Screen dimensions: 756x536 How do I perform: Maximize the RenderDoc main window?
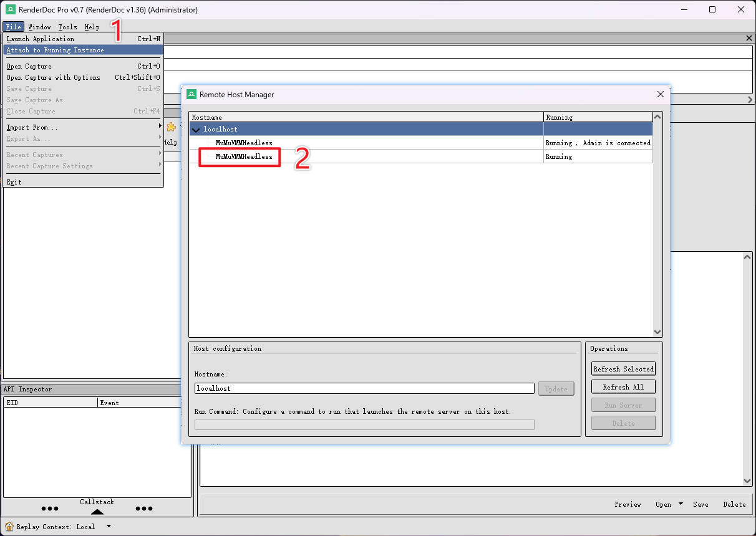(x=712, y=9)
